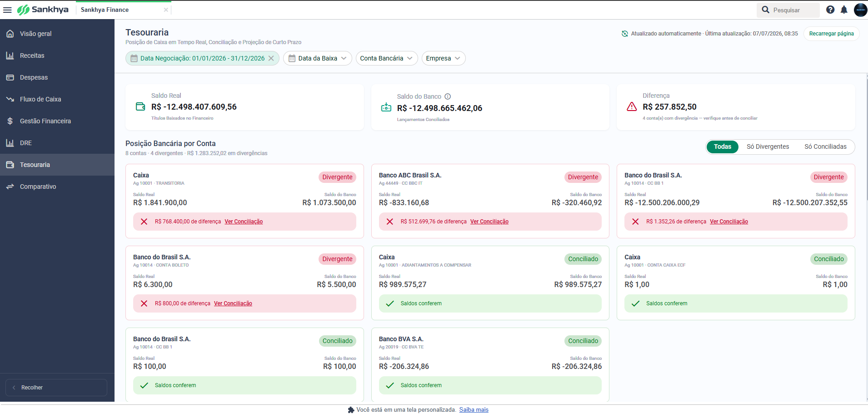Expand the Conta Bancária dropdown
Screen dimensions: 868x414
pos(387,58)
